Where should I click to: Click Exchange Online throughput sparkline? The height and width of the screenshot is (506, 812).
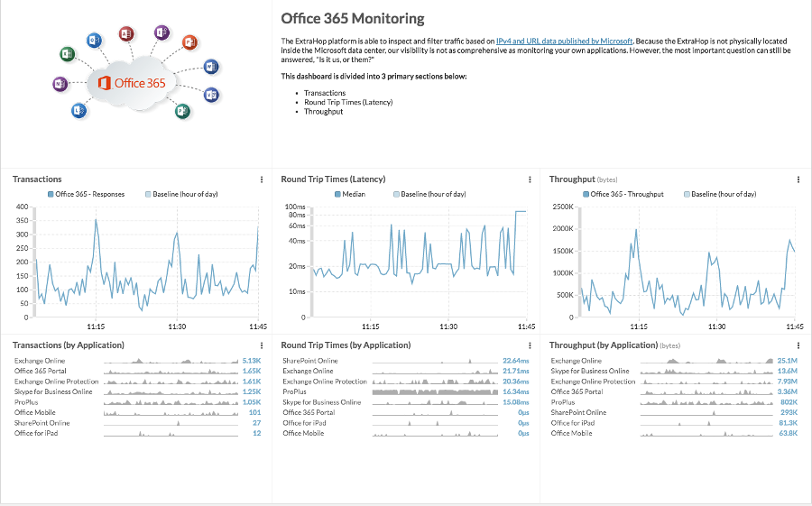[x=706, y=361]
